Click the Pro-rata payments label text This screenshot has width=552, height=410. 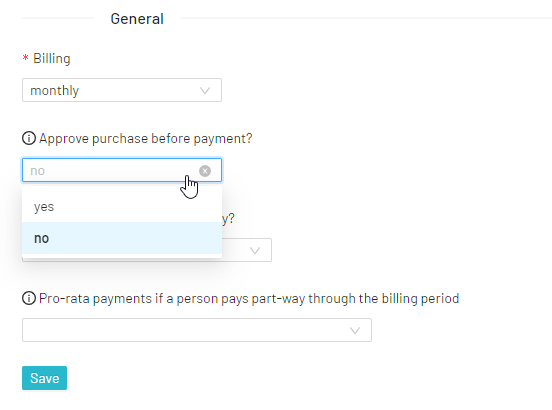[249, 298]
